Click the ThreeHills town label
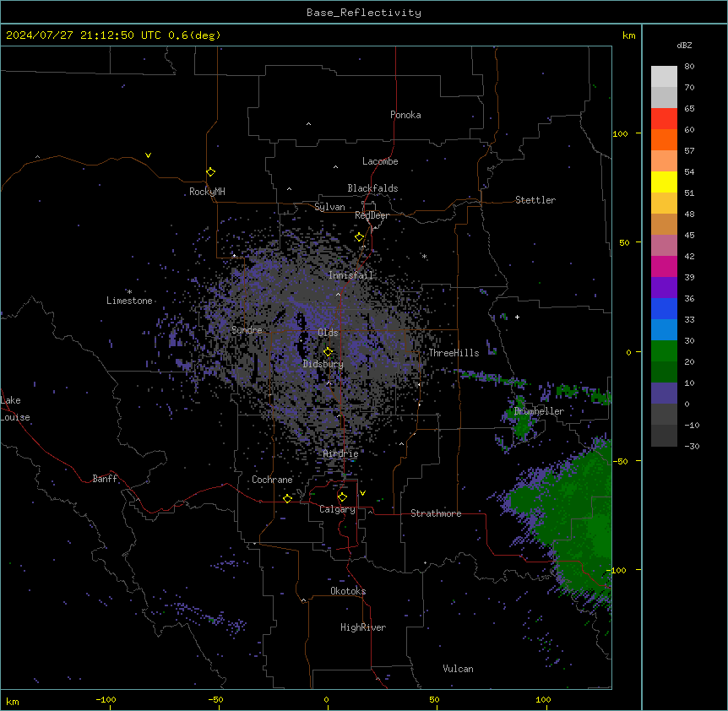The height and width of the screenshot is (711, 728). click(454, 353)
